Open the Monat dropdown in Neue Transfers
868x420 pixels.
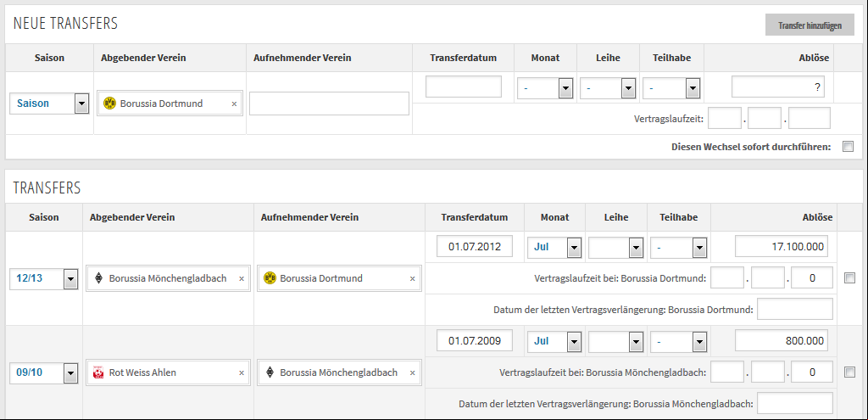(x=545, y=87)
